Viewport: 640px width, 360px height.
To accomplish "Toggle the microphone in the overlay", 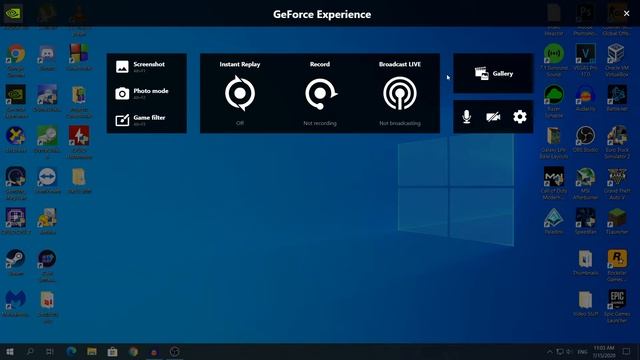I will [467, 117].
